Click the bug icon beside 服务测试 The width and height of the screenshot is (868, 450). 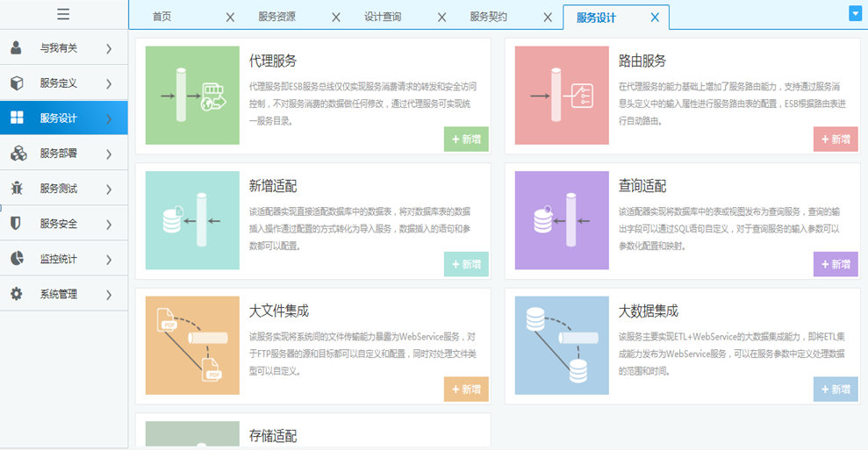point(18,189)
